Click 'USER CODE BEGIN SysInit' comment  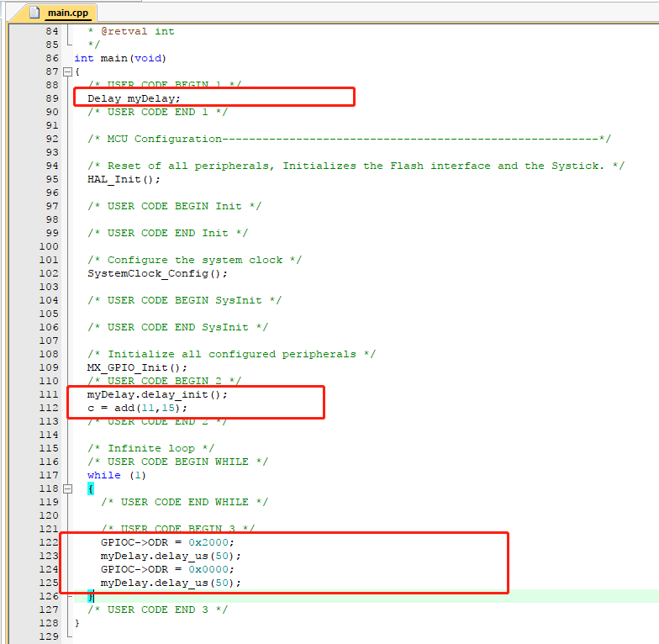pyautogui.click(x=185, y=301)
